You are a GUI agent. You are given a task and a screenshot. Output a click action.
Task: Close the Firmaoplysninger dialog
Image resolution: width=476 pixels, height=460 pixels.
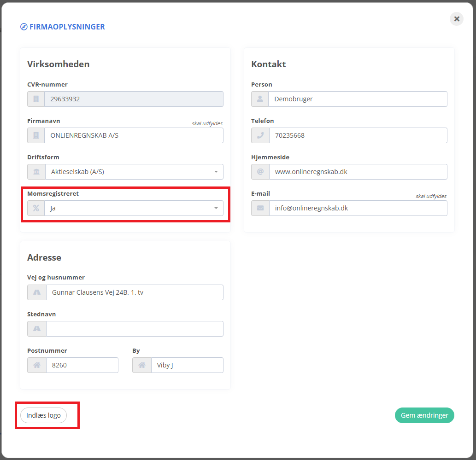(x=457, y=19)
